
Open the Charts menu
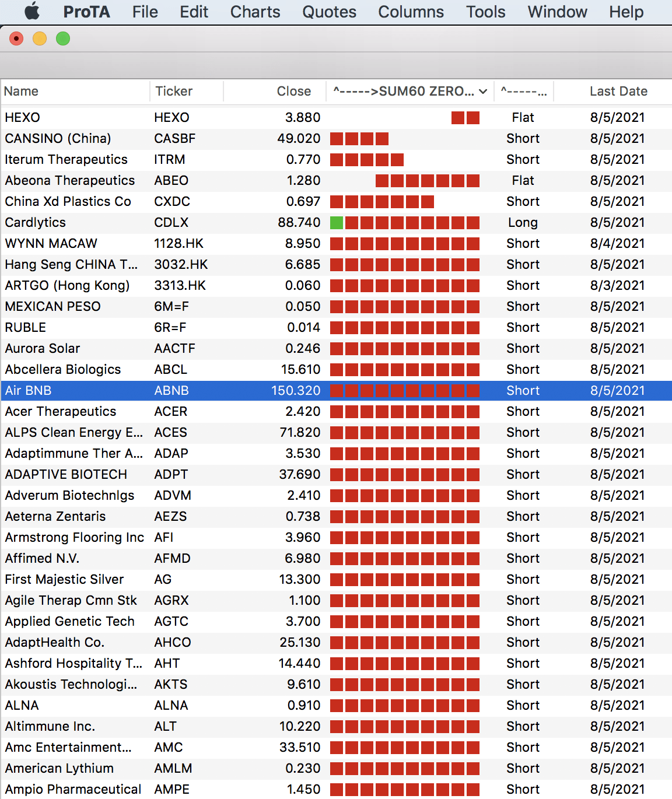coord(255,12)
